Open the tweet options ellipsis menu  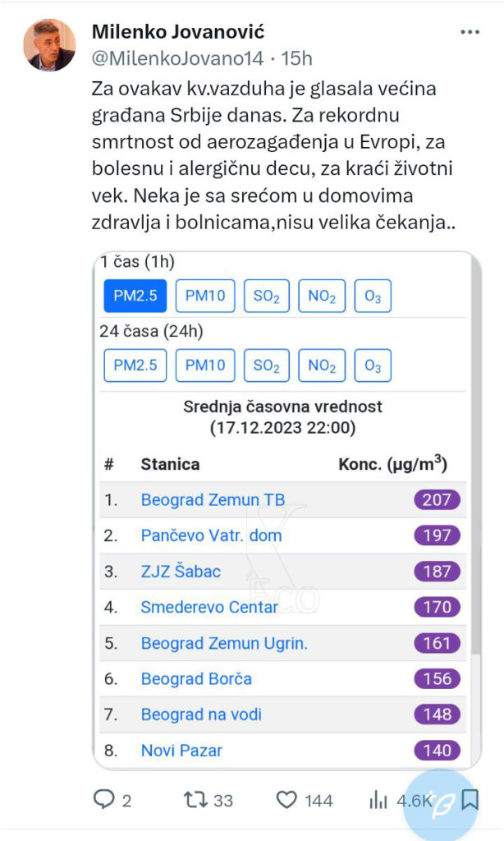point(470,31)
